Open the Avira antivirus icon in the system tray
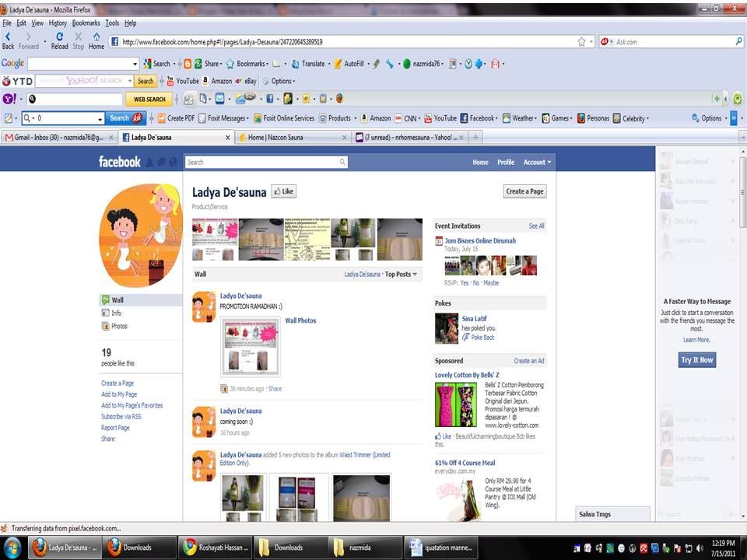747x560 pixels. click(x=642, y=548)
